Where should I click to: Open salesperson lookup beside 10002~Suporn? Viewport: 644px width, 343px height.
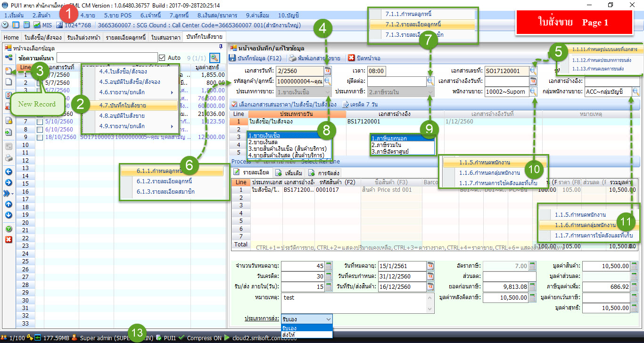pyautogui.click(x=533, y=91)
